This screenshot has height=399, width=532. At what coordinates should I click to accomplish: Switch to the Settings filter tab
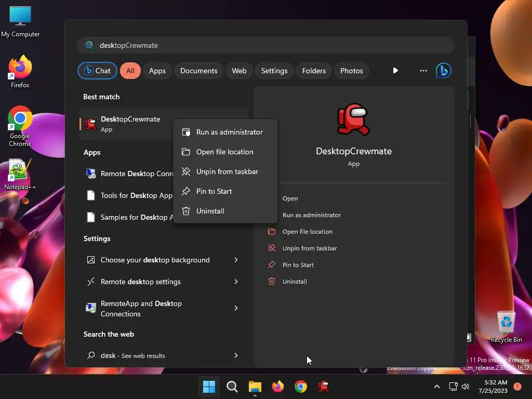pos(274,71)
